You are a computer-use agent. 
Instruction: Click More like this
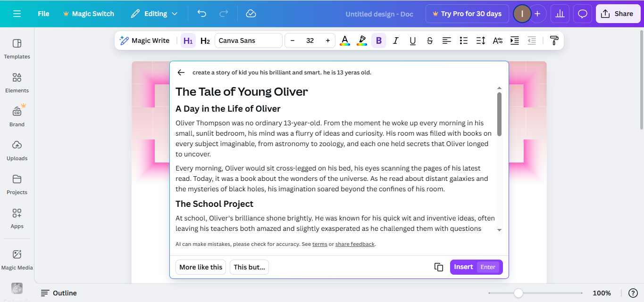click(x=201, y=267)
